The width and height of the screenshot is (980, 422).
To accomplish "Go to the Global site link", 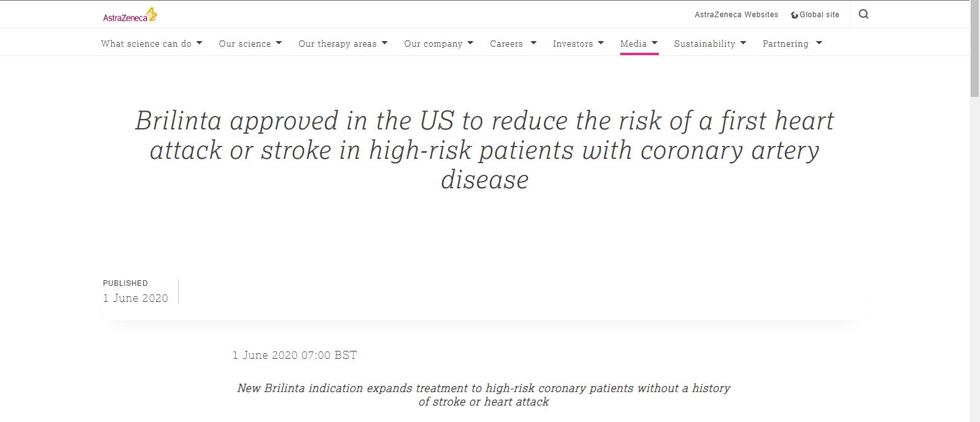I will 819,15.
